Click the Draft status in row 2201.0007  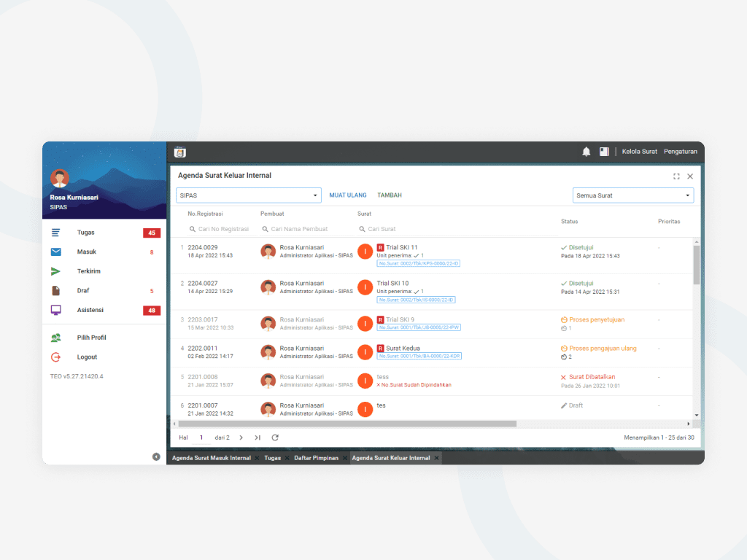pos(572,405)
